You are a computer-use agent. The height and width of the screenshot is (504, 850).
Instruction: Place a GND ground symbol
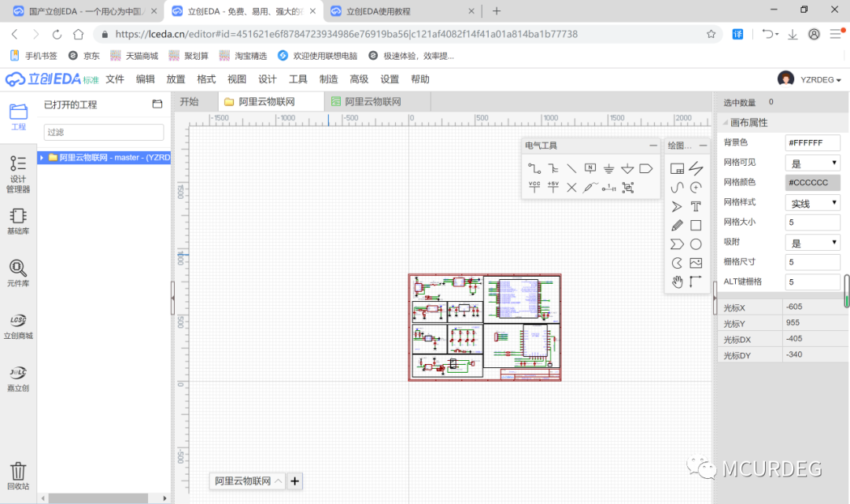tap(608, 169)
